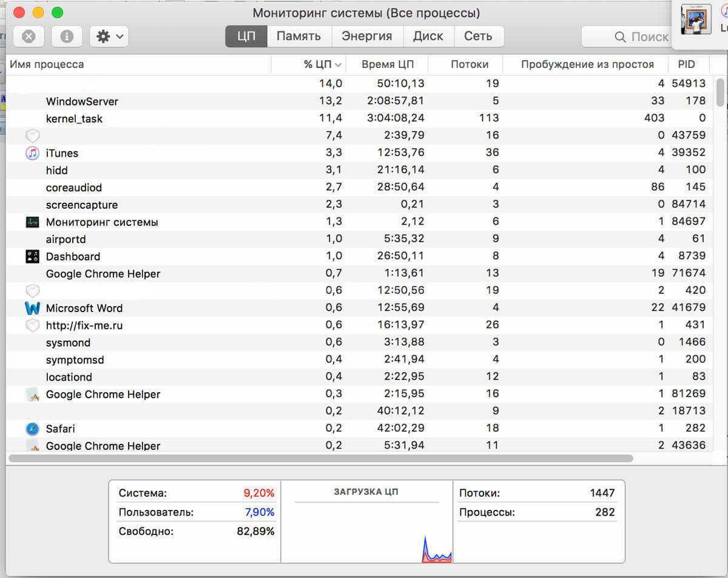The height and width of the screenshot is (578, 728).
Task: Click the force quit process toolbar button
Action: coord(29,36)
